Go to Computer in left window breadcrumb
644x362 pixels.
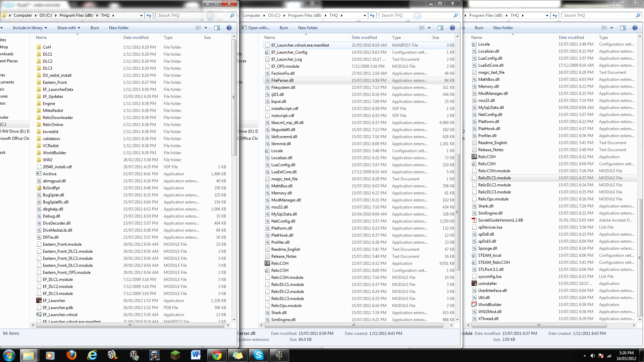[x=23, y=15]
